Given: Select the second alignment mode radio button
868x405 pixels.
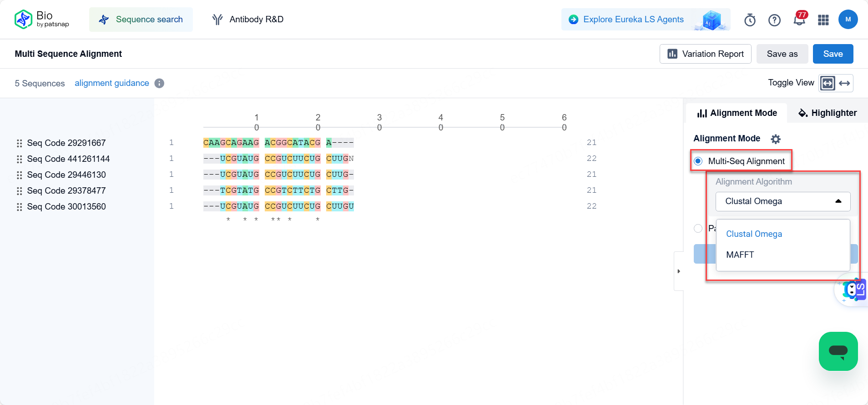Looking at the screenshot, I should 698,228.
